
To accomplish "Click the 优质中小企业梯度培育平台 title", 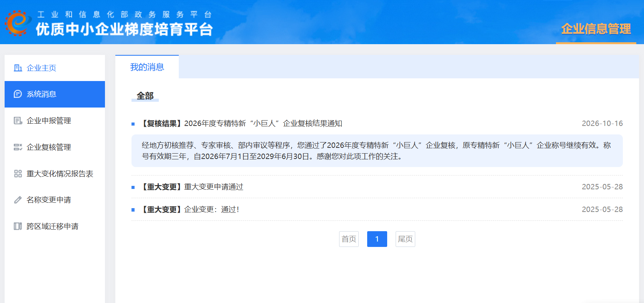I will (124, 30).
